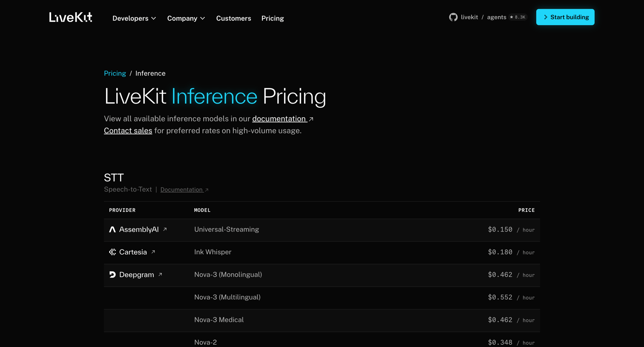Open the STT Documentation link
Image resolution: width=644 pixels, height=347 pixels.
click(x=184, y=190)
